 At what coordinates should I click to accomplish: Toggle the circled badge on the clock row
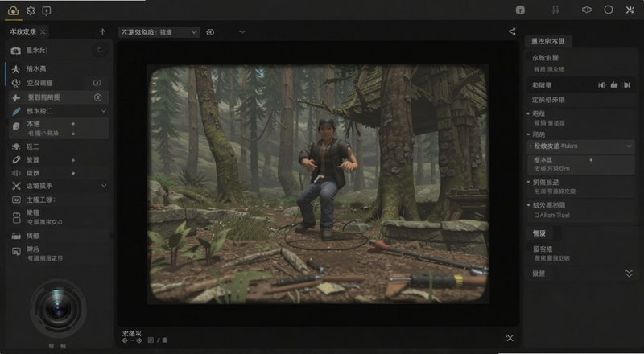point(97,83)
